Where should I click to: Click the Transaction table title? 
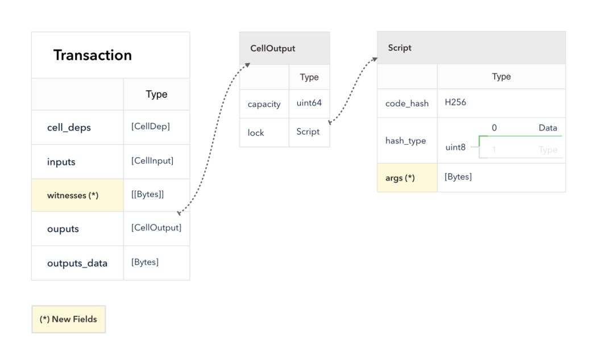pyautogui.click(x=93, y=55)
